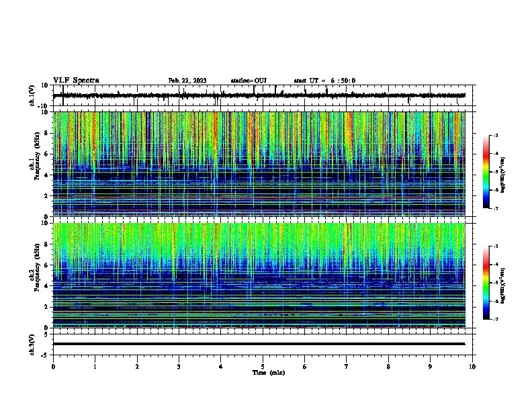Image resolution: width=532 pixels, height=411 pixels.
Task: Click inside the ch.2 spectrogram panel
Action: tap(259, 275)
